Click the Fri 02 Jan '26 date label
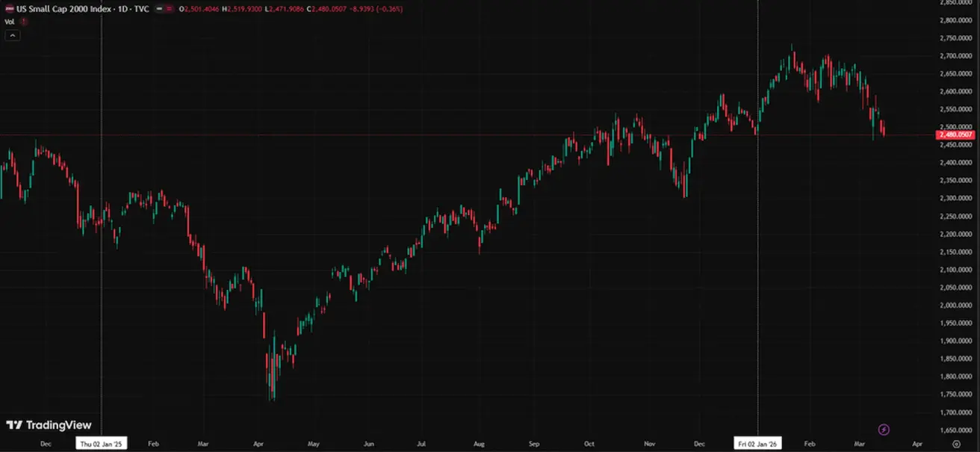Image resolution: width=980 pixels, height=452 pixels. [x=757, y=443]
